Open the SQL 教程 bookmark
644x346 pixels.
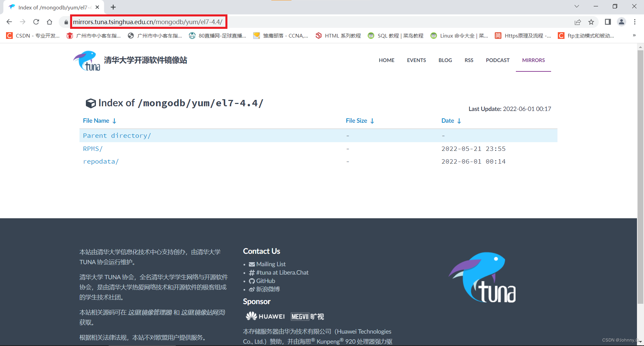coord(395,36)
